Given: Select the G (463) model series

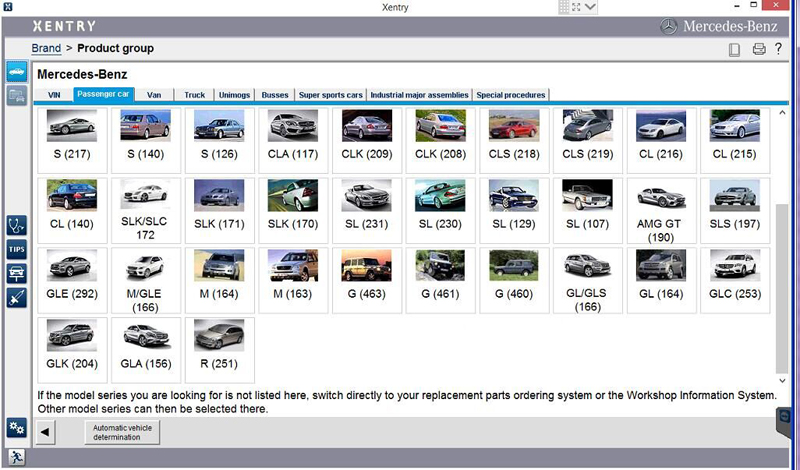Looking at the screenshot, I should 367,280.
